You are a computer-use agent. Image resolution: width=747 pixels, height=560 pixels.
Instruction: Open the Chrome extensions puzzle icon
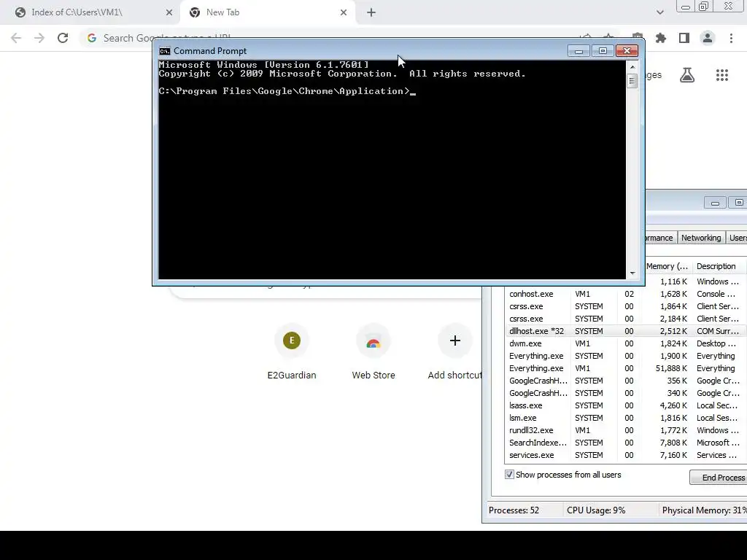[661, 38]
